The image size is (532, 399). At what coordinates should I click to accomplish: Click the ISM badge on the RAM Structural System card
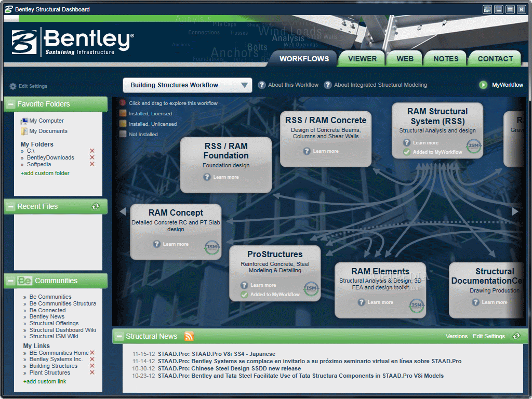click(474, 146)
